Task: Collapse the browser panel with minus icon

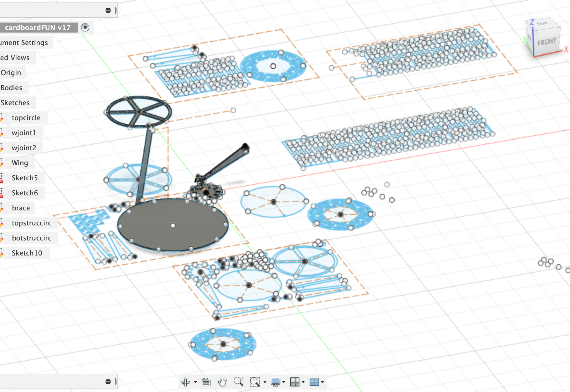Action: click(x=108, y=10)
